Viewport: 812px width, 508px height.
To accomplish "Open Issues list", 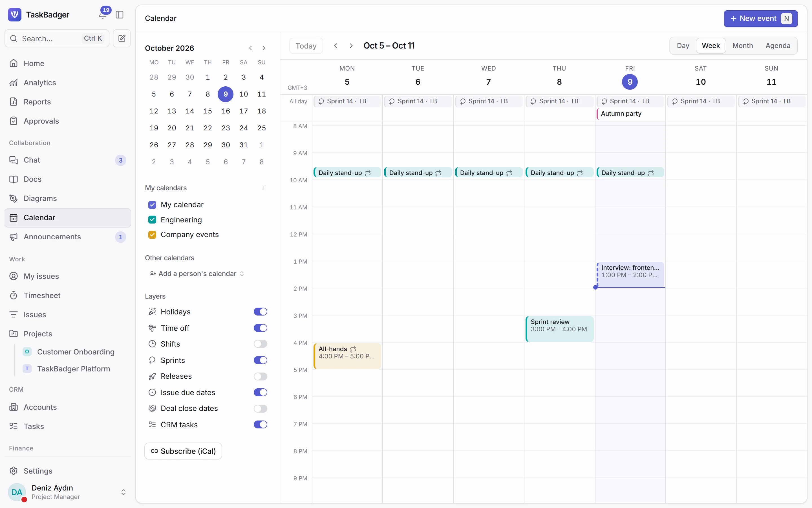I will pos(67,314).
